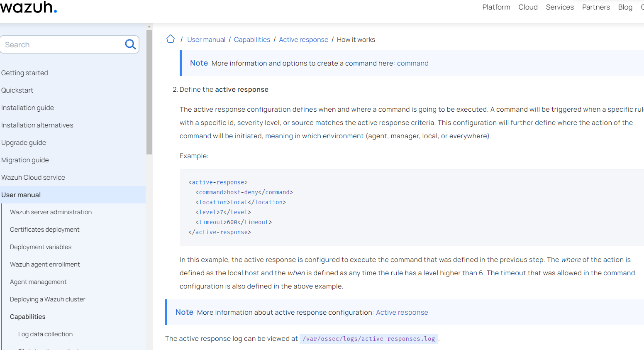Click the closing '</active-response>' code line
The width and height of the screenshot is (644, 350).
pyautogui.click(x=220, y=232)
